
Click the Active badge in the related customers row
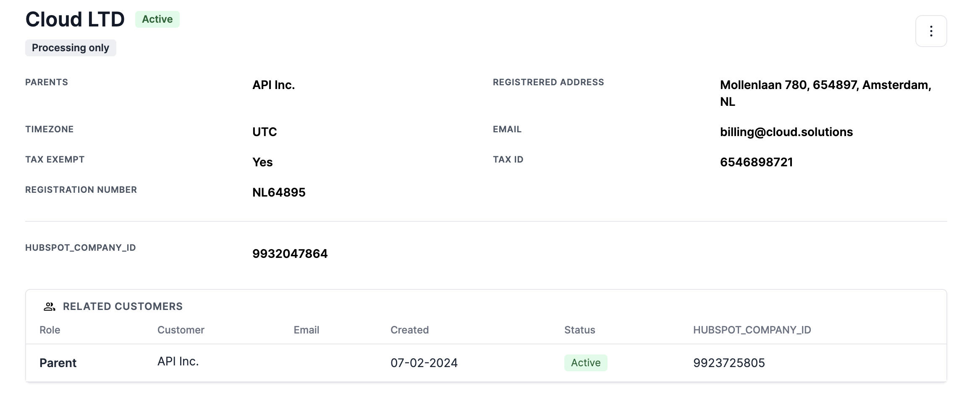tap(586, 362)
